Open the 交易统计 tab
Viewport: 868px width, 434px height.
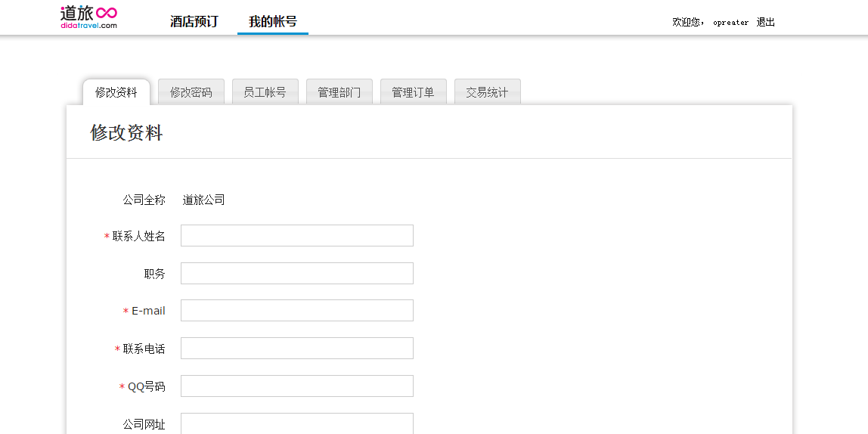click(x=487, y=92)
